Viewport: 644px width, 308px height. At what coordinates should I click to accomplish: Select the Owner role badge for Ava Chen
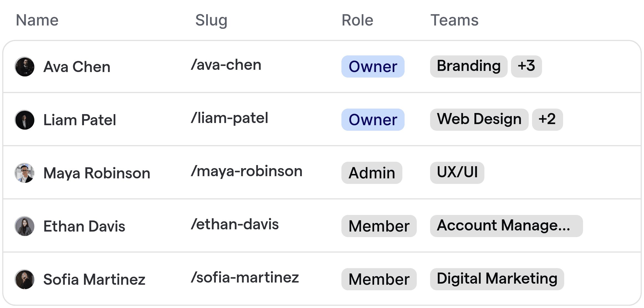click(373, 66)
